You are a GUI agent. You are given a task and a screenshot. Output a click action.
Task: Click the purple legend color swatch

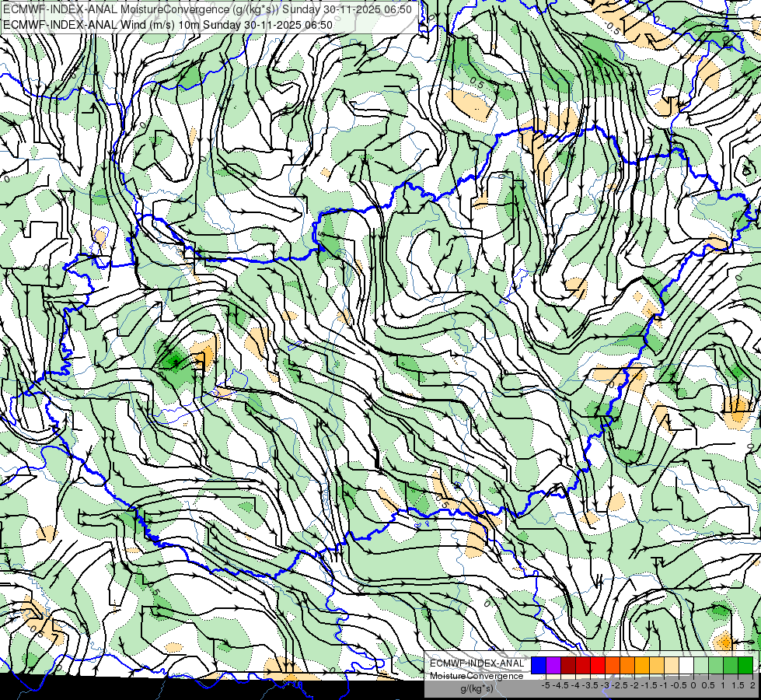coord(553,665)
